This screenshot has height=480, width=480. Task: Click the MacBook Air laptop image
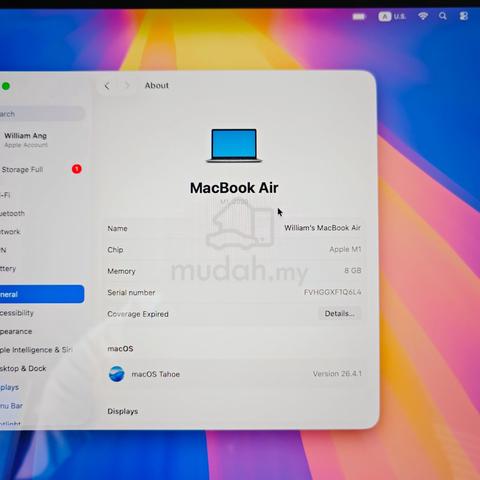click(234, 146)
